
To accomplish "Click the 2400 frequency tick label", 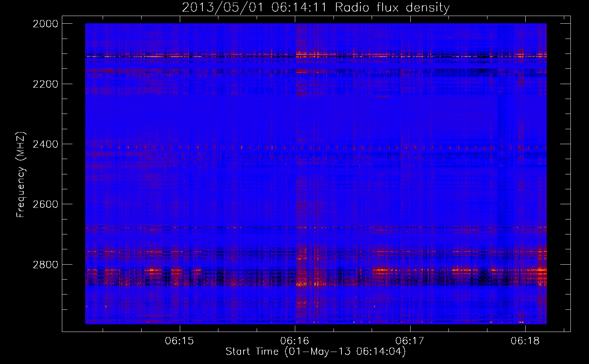I will tap(46, 144).
